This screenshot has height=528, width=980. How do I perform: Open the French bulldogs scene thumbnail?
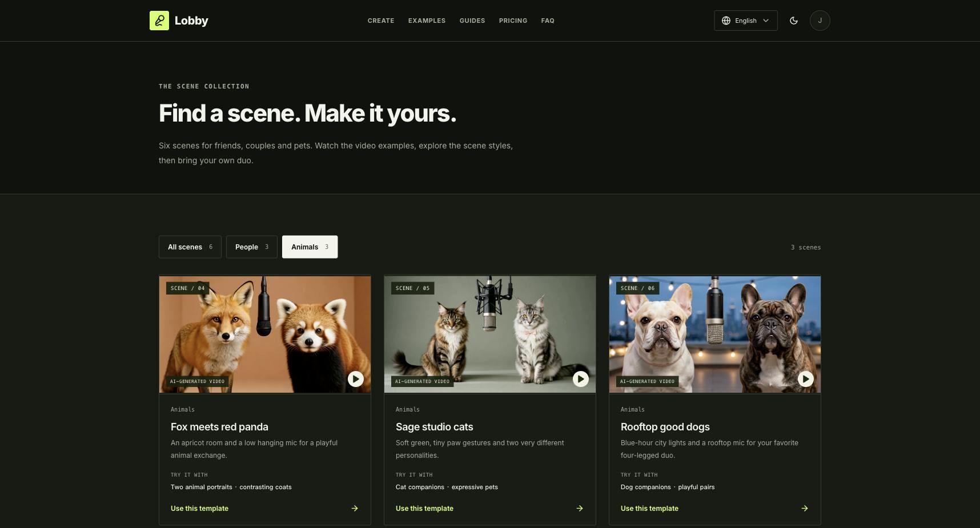click(x=715, y=334)
